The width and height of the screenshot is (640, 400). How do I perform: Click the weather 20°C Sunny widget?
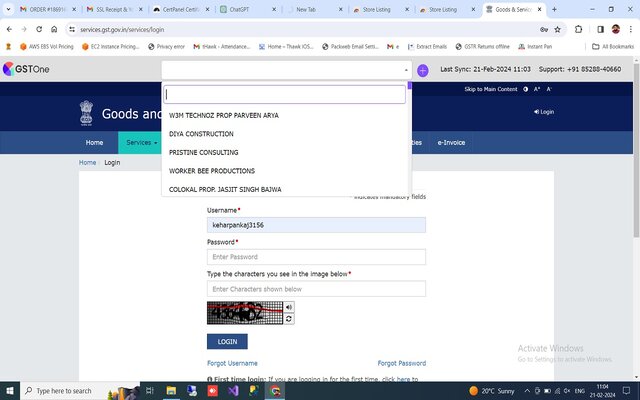point(492,391)
